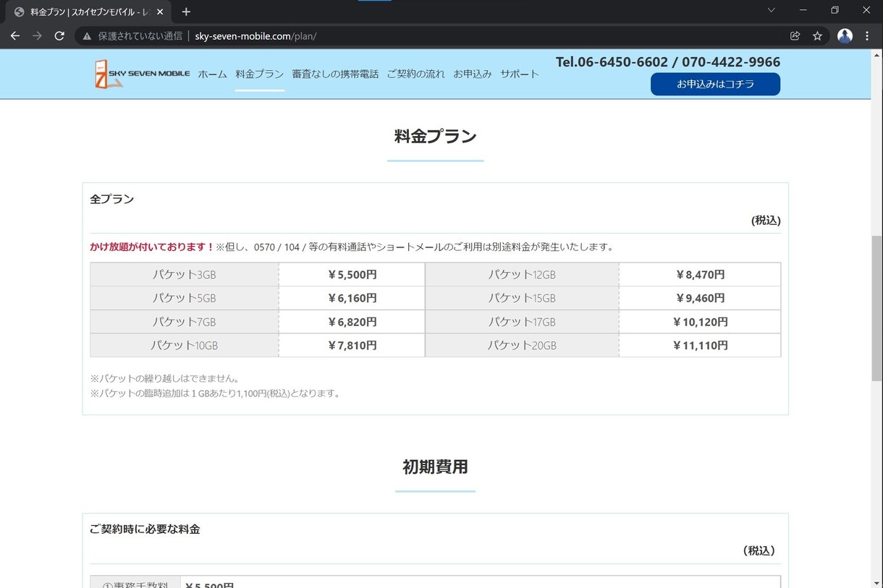This screenshot has width=883, height=588.
Task: Open a new tab with plus icon
Action: 186,12
